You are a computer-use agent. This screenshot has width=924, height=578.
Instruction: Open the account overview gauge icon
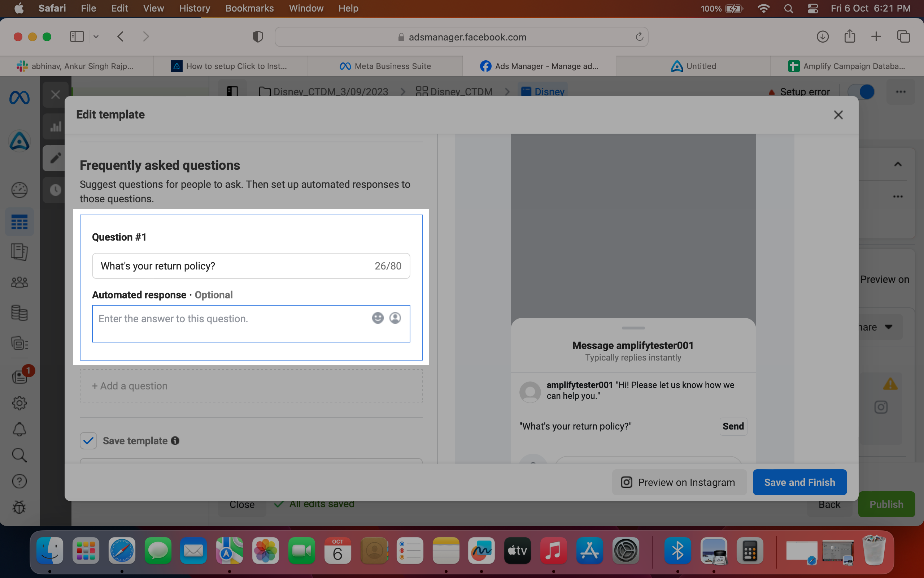pos(19,190)
